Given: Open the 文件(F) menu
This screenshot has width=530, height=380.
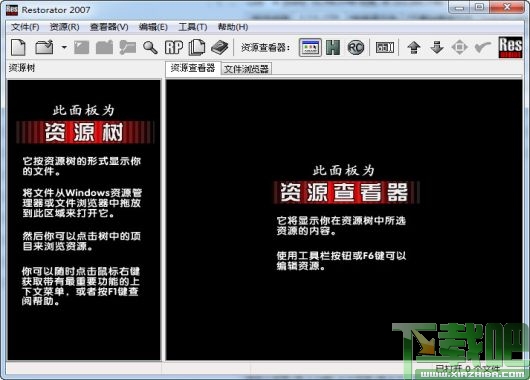Looking at the screenshot, I should 25,27.
